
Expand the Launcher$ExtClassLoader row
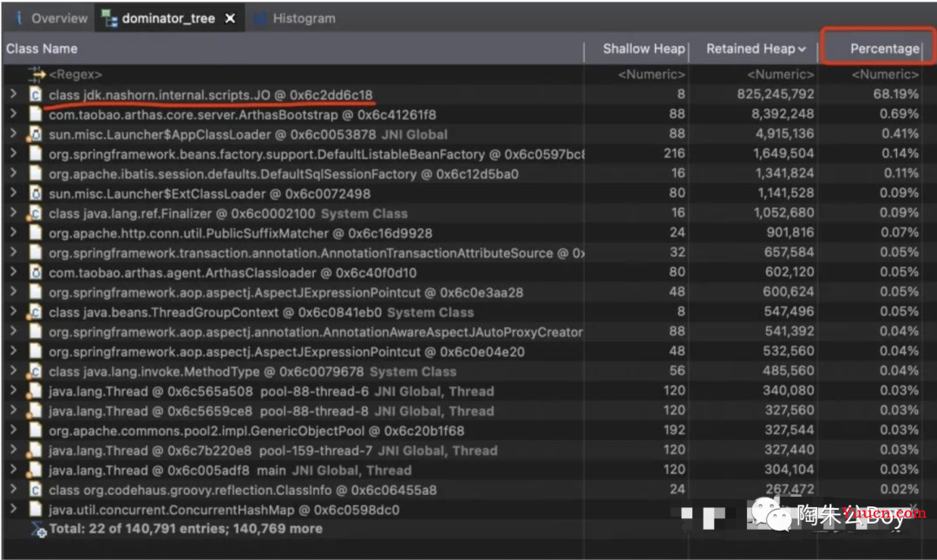13,192
